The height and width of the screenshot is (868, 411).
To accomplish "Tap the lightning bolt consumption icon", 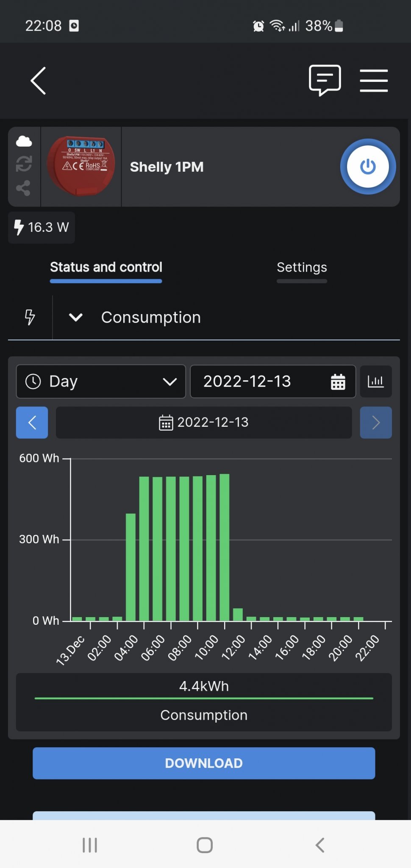I will (30, 317).
